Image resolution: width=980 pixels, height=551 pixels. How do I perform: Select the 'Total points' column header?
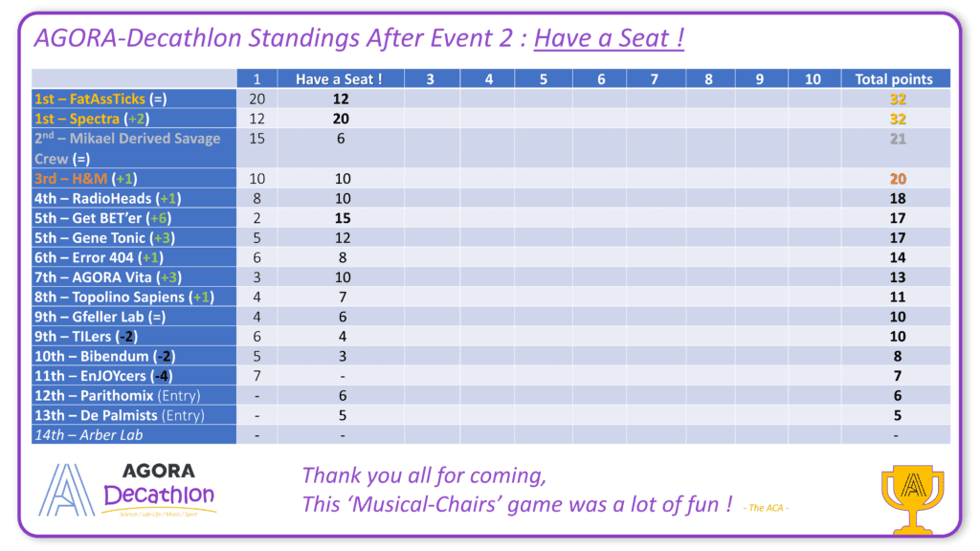(x=895, y=78)
